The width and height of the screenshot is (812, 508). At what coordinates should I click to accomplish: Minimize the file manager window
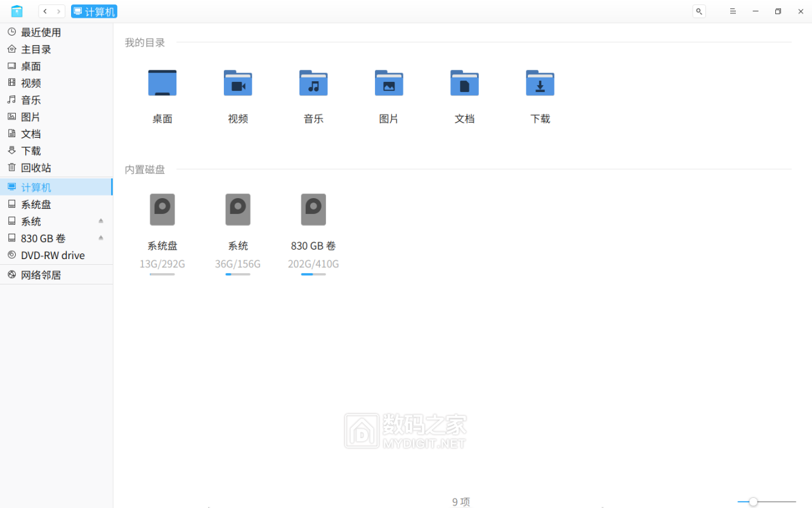(756, 11)
